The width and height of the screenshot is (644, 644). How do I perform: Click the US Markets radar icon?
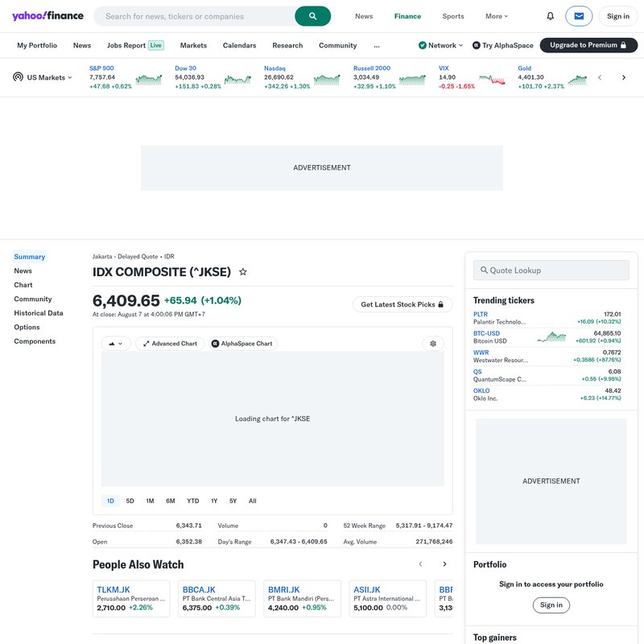[x=18, y=76]
